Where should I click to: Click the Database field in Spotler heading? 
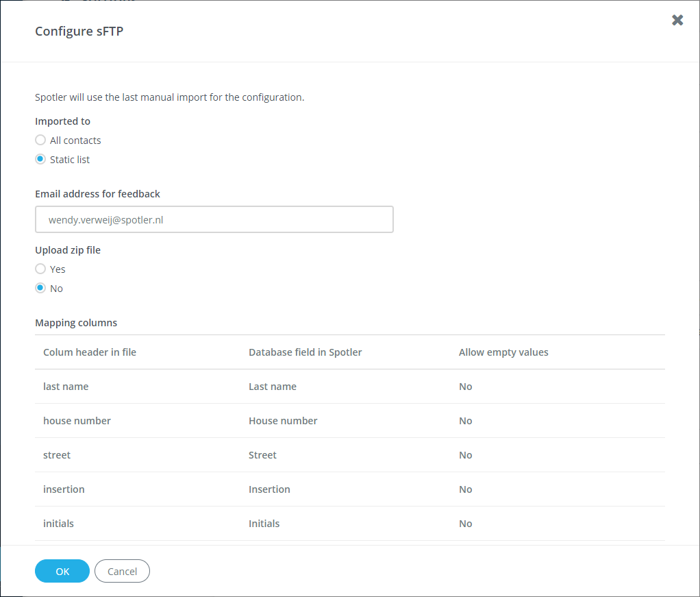(304, 352)
